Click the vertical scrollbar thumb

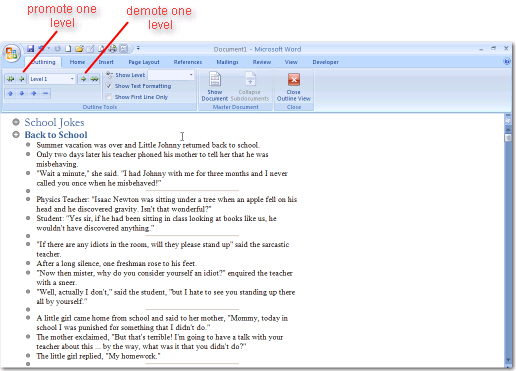508,138
